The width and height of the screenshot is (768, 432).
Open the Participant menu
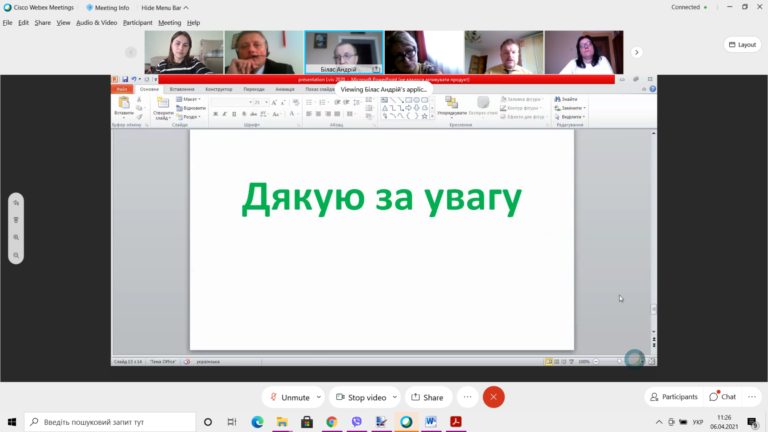coord(138,23)
